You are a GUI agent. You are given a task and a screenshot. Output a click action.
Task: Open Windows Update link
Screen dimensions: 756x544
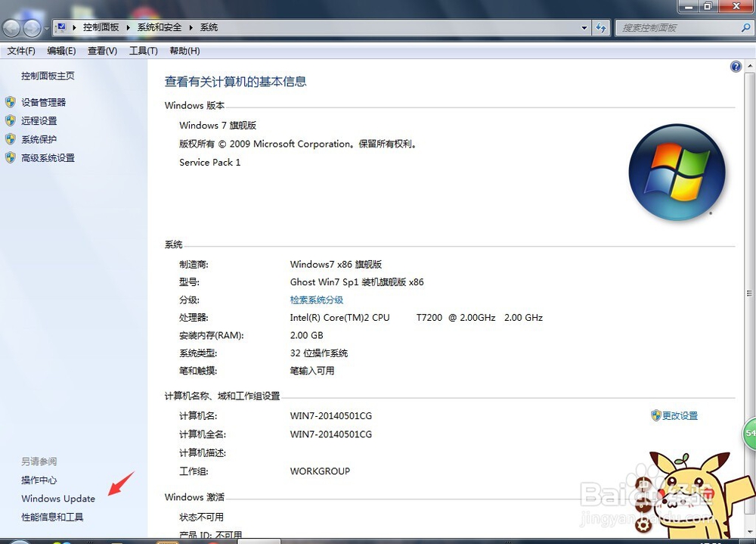(x=58, y=499)
